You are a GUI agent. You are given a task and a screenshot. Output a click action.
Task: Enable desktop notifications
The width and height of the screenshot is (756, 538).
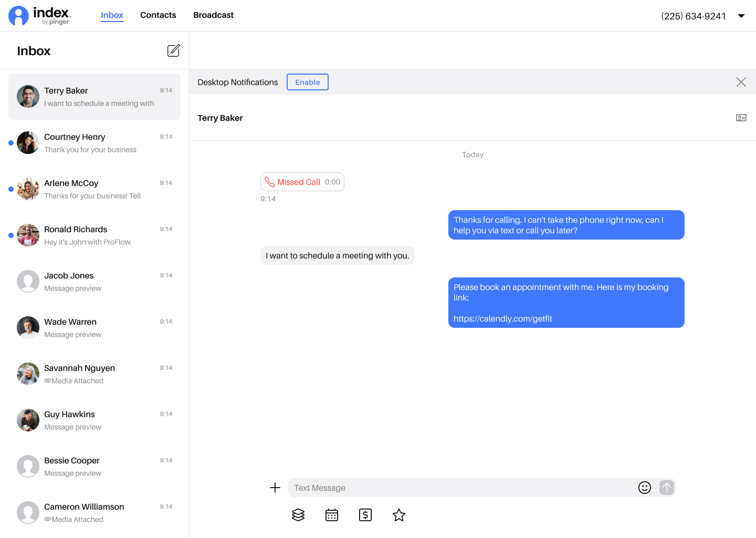tap(308, 82)
